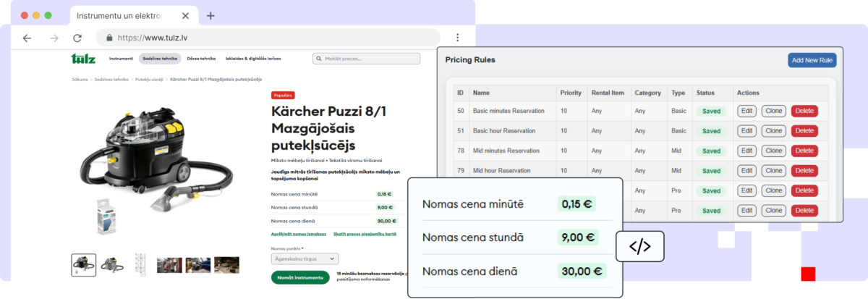This screenshot has height=299, width=868.
Task: Select the fifth product thumbnail
Action: (198, 265)
